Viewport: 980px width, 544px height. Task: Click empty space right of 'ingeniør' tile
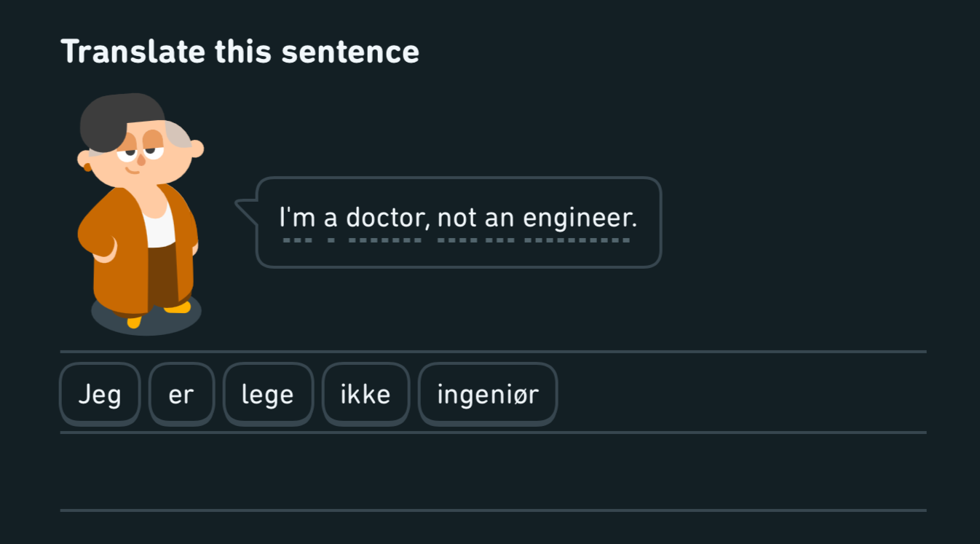click(743, 394)
